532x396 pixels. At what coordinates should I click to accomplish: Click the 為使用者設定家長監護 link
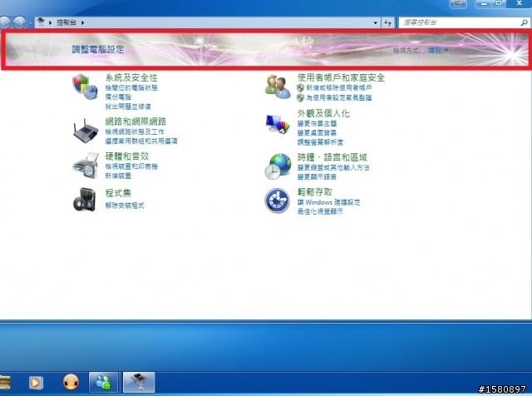point(338,98)
